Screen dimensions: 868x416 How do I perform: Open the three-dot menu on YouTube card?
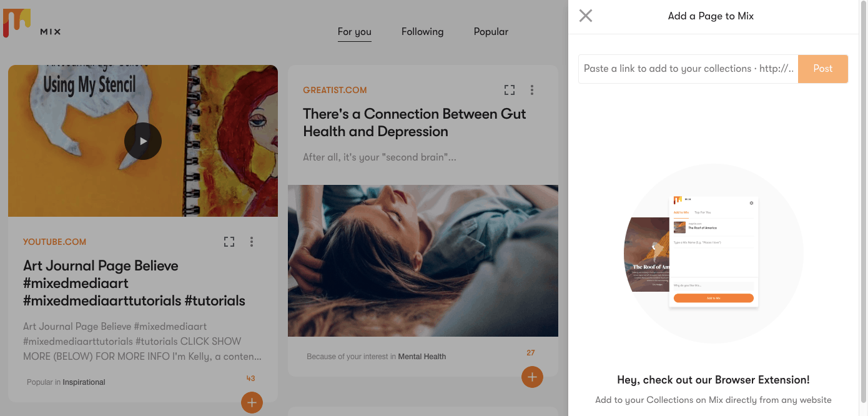(x=252, y=242)
